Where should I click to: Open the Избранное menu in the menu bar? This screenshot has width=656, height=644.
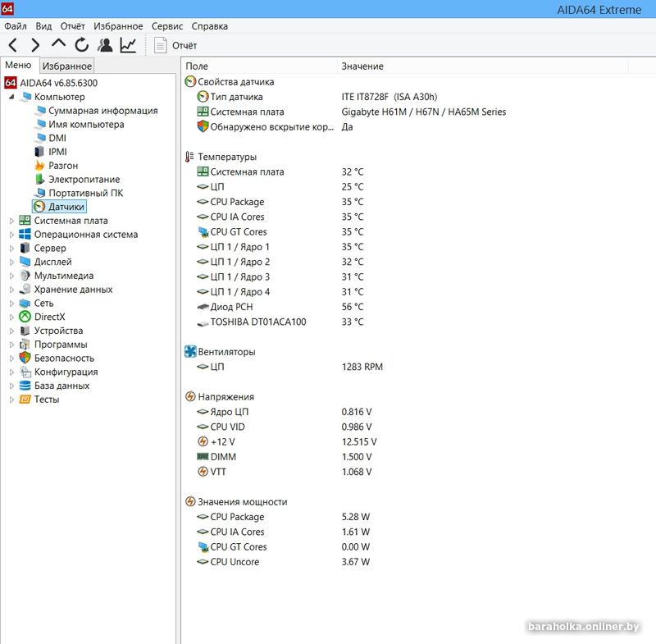(118, 26)
